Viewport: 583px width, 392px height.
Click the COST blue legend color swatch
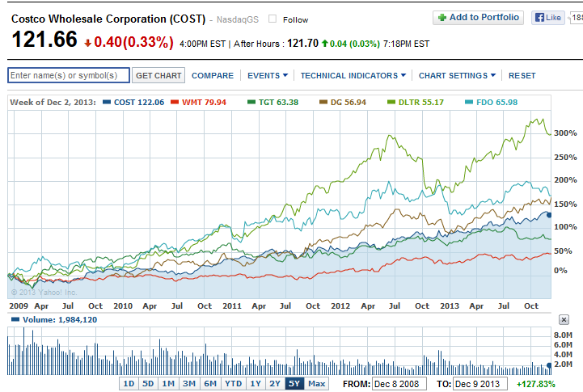tap(107, 102)
